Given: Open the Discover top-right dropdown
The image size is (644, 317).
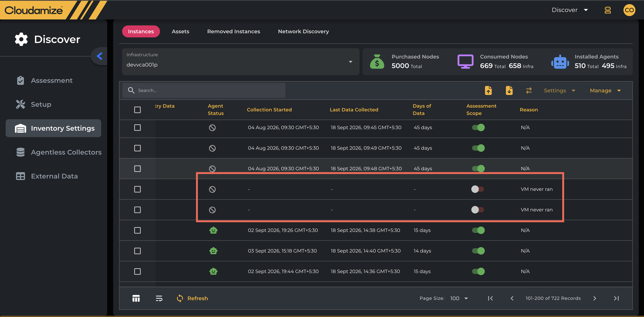Looking at the screenshot, I should [x=570, y=10].
